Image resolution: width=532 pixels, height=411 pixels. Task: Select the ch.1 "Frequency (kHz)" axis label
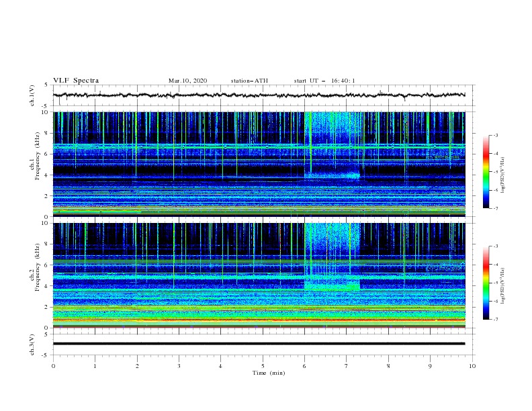pos(38,156)
